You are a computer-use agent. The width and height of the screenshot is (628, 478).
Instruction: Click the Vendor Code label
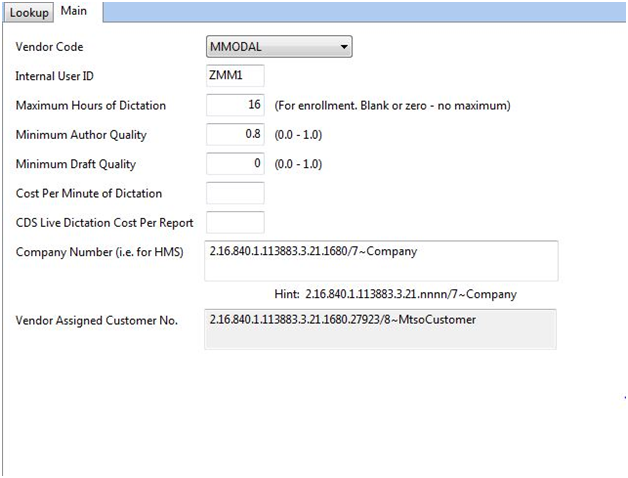point(49,47)
